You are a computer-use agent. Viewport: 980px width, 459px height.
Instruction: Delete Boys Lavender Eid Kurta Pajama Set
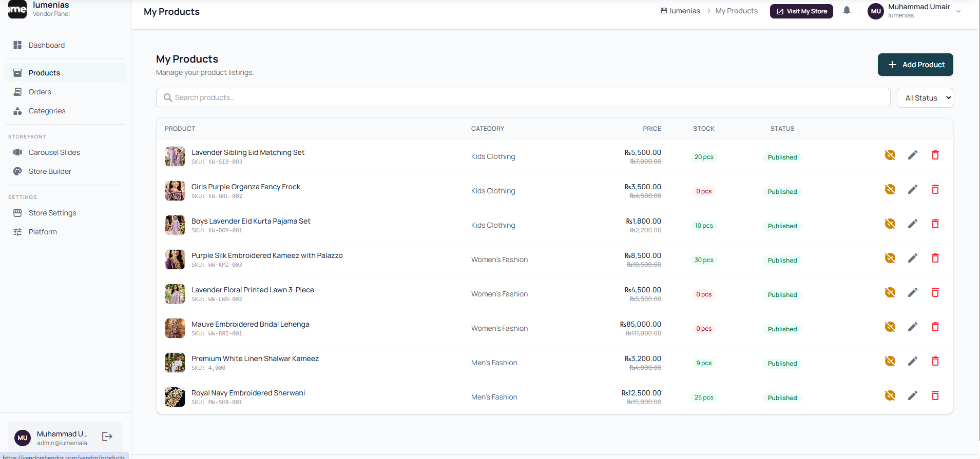(x=935, y=224)
